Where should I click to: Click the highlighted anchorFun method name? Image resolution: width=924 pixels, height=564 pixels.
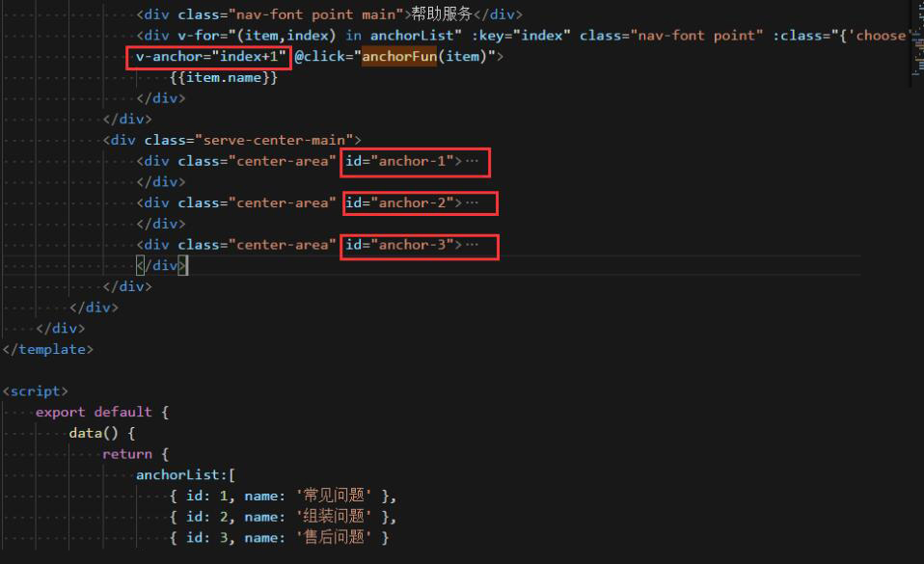pyautogui.click(x=399, y=56)
